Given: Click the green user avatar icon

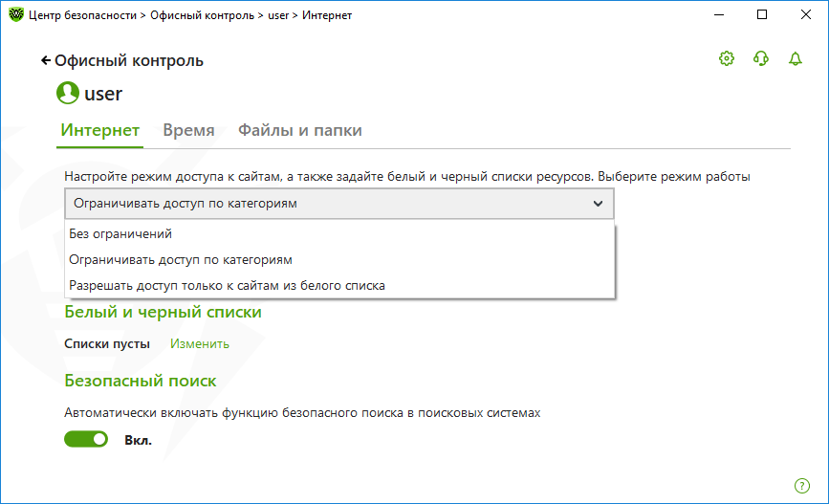Looking at the screenshot, I should (68, 93).
